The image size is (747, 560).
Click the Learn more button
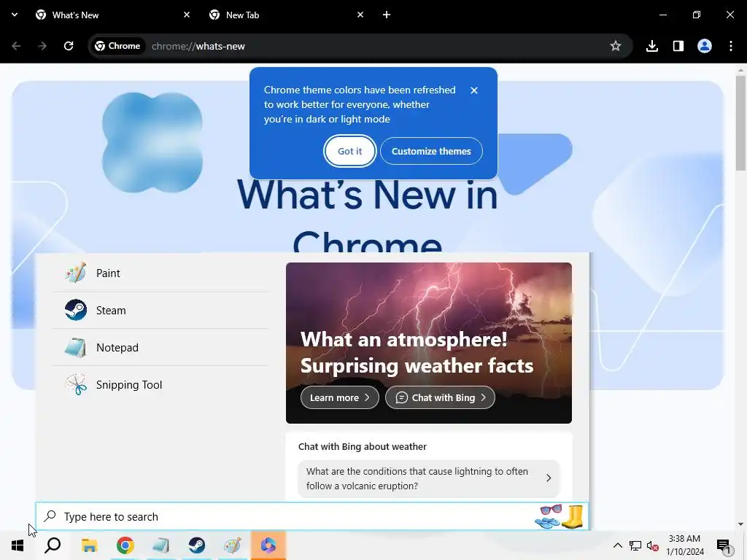pos(340,397)
